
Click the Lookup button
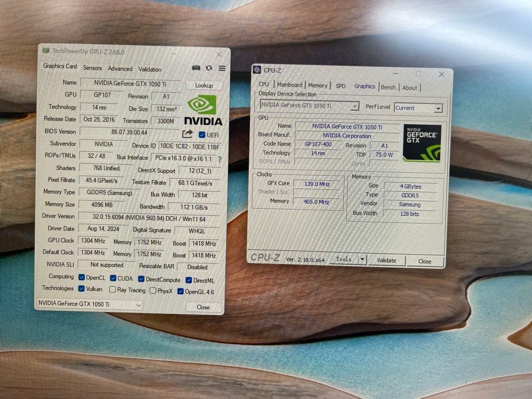point(204,85)
